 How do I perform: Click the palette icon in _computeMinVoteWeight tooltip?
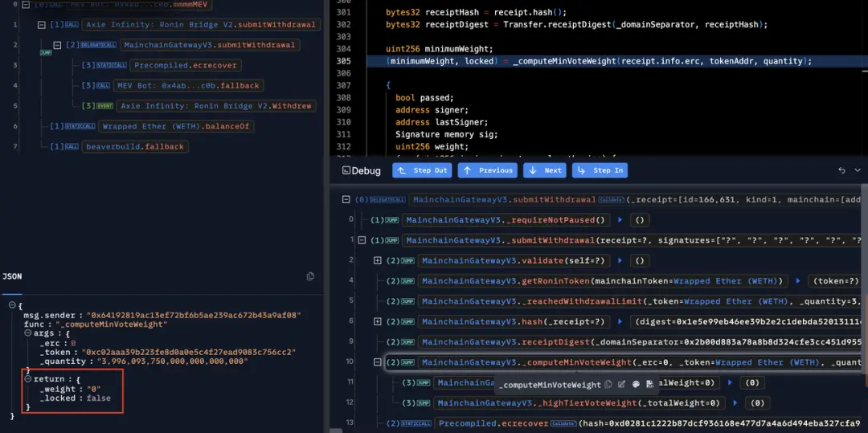[x=635, y=385]
